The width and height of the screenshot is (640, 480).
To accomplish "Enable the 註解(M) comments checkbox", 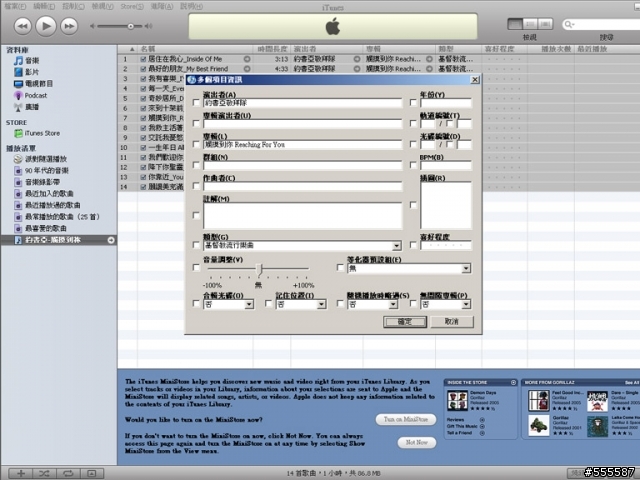I will [x=196, y=215].
